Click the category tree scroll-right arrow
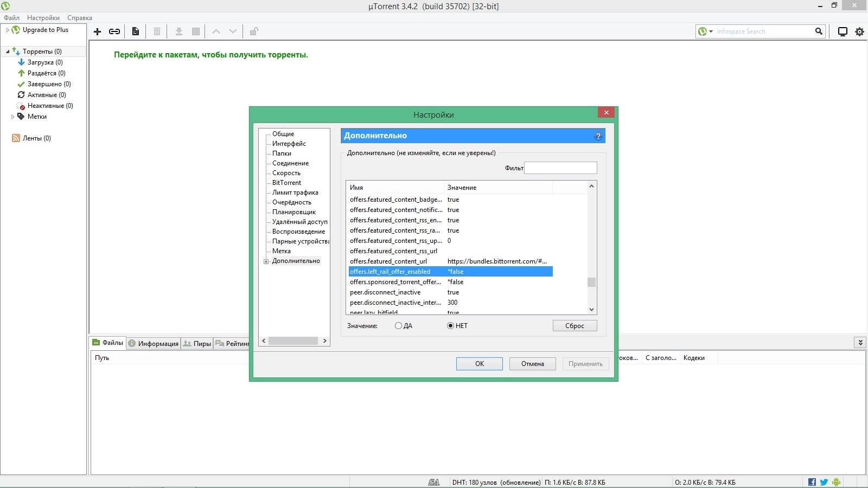 [325, 341]
